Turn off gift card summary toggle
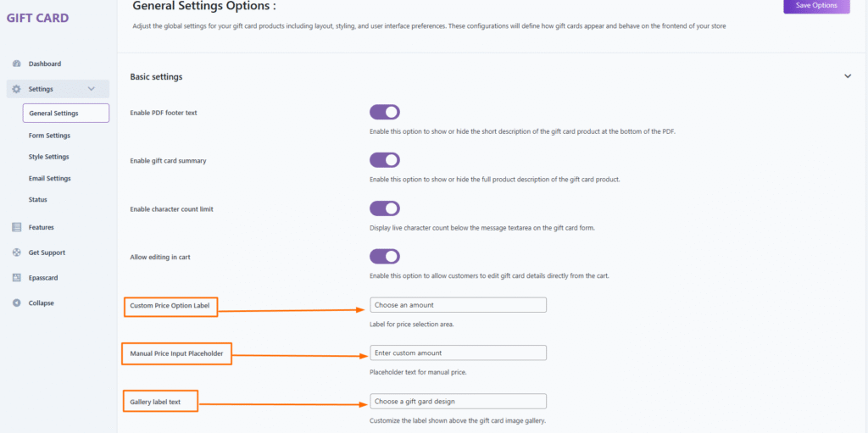The image size is (868, 433). coord(384,160)
